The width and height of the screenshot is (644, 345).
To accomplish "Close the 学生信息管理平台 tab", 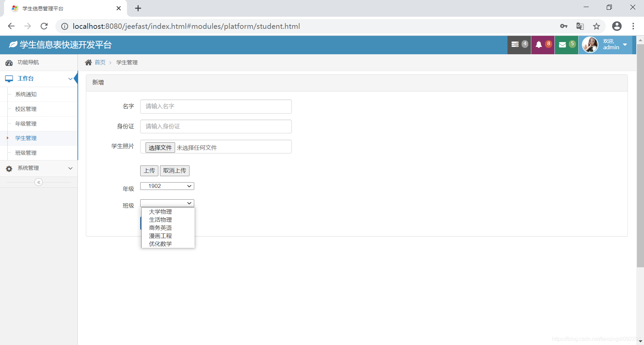I will (x=119, y=8).
